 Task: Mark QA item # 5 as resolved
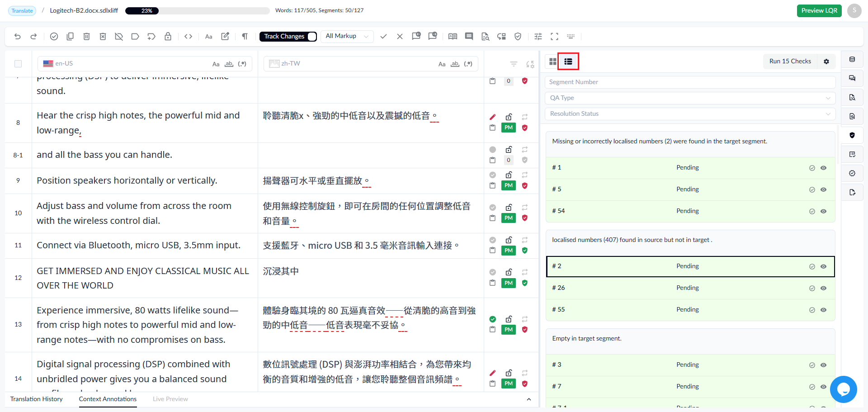coord(812,189)
